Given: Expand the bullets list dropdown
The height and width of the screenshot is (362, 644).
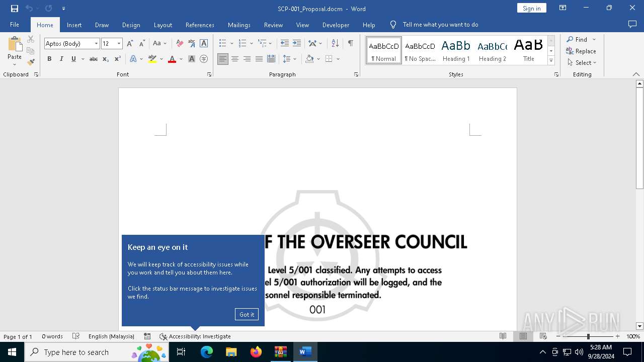Looking at the screenshot, I should click(231, 44).
